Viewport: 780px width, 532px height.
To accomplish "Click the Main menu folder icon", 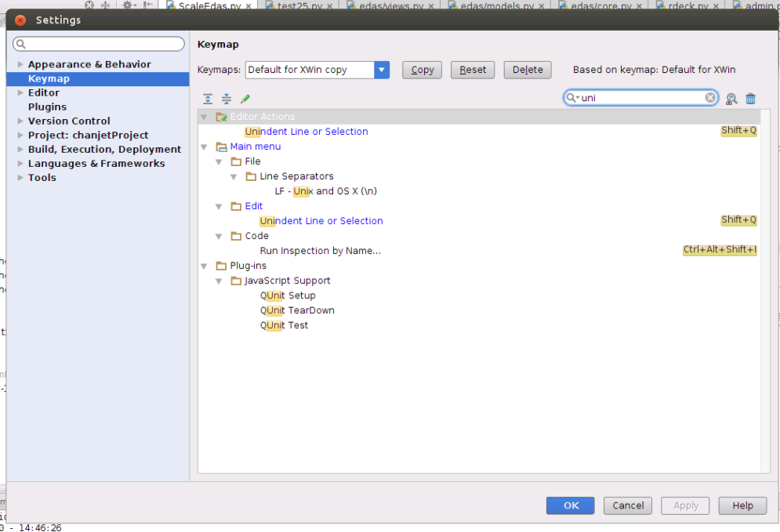I will point(221,147).
